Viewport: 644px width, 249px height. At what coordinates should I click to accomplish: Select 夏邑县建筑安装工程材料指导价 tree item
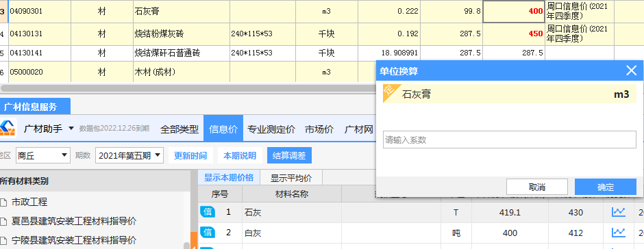[x=74, y=221]
